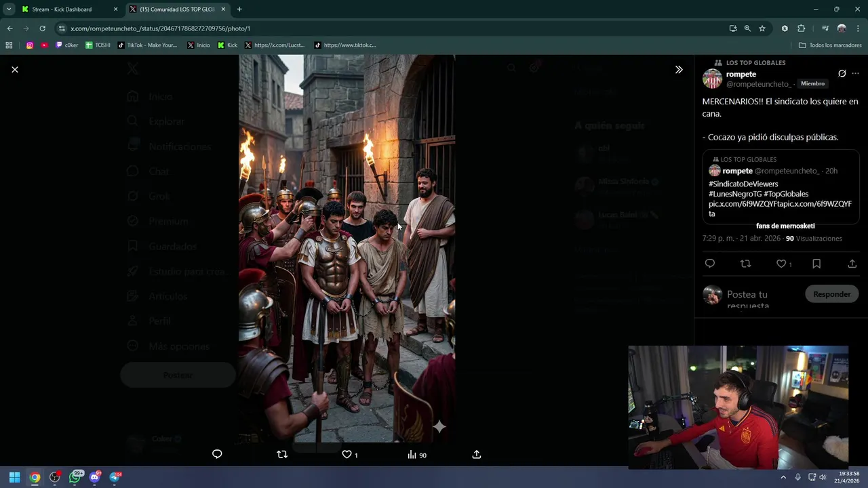Open Instagram bookmark
The height and width of the screenshot is (488, 868).
pos(30,45)
